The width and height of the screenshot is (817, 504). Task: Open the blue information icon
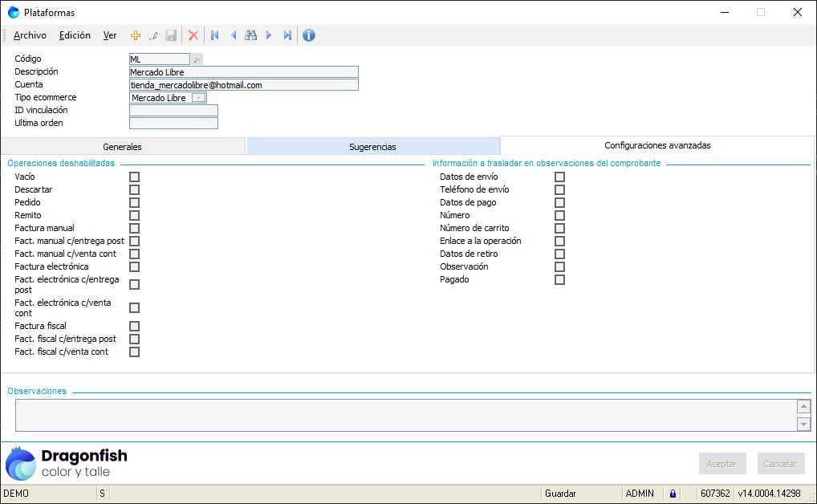309,35
